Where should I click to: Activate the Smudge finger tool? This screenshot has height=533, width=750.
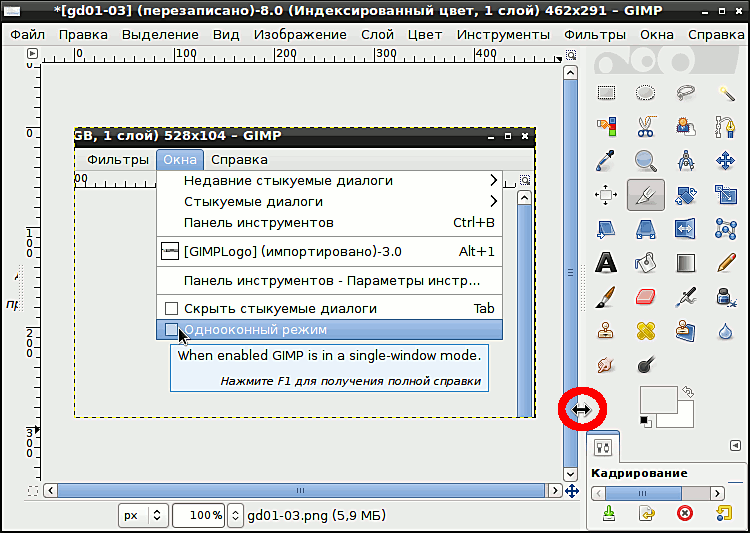606,365
